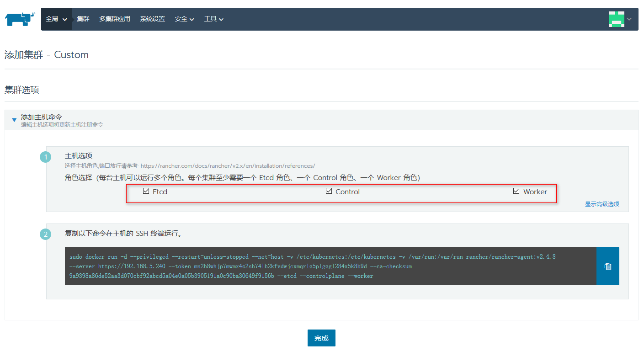
Task: Click the 添加集群 - Custom heading
Action: [x=47, y=55]
